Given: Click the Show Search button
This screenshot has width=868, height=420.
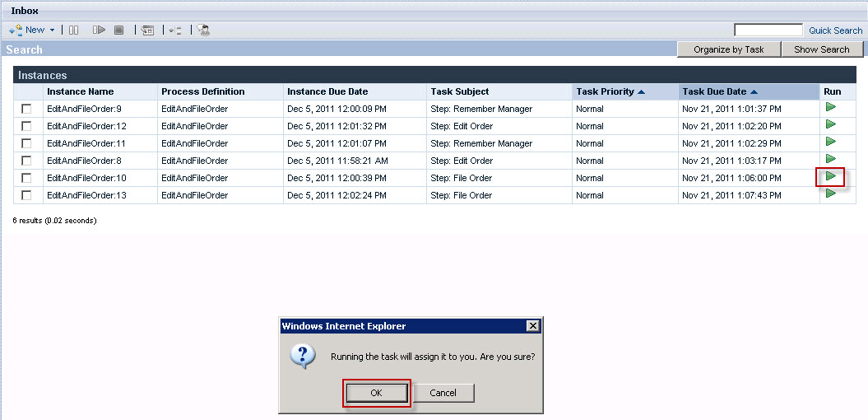Looking at the screenshot, I should (x=821, y=49).
